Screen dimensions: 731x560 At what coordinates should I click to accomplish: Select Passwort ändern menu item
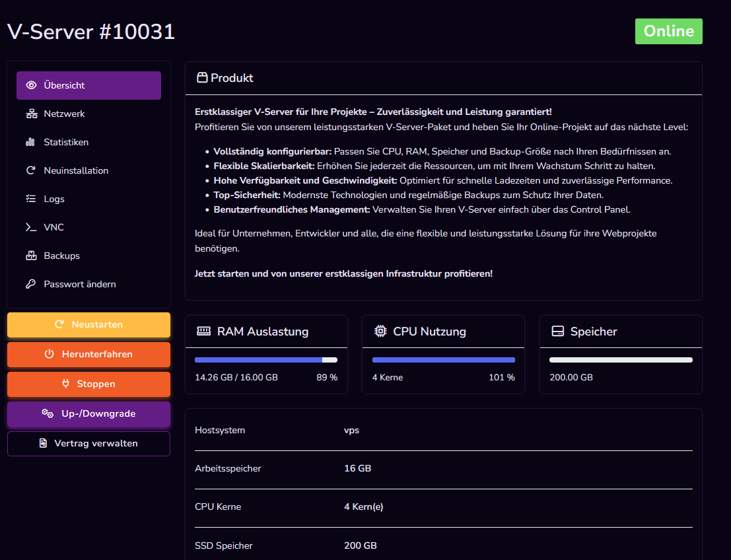click(88, 284)
